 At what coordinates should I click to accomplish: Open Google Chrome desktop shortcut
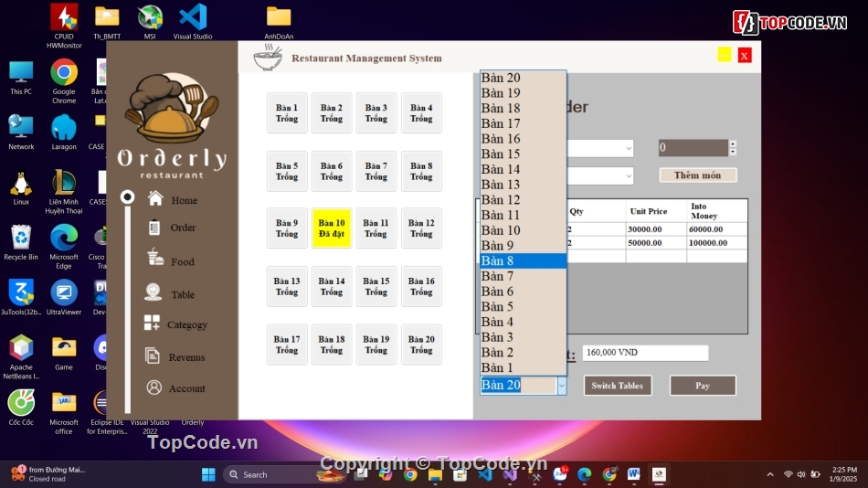point(64,81)
